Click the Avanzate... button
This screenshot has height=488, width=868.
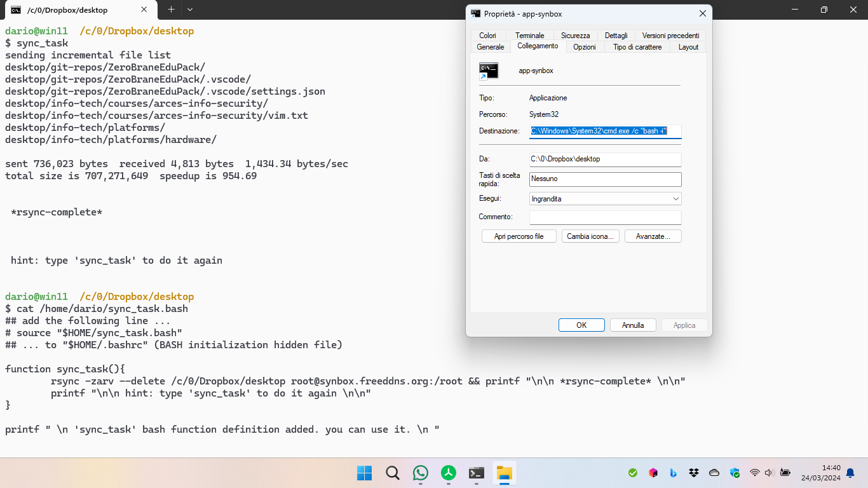[x=653, y=236]
